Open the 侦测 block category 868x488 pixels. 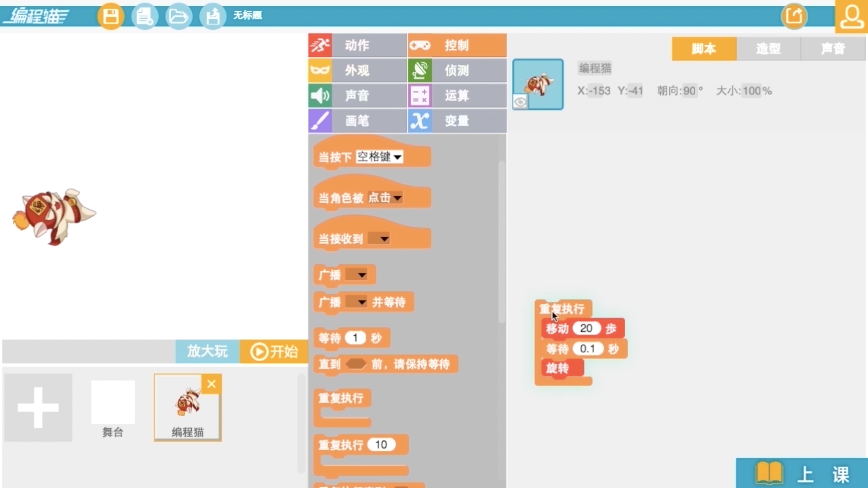pos(457,70)
